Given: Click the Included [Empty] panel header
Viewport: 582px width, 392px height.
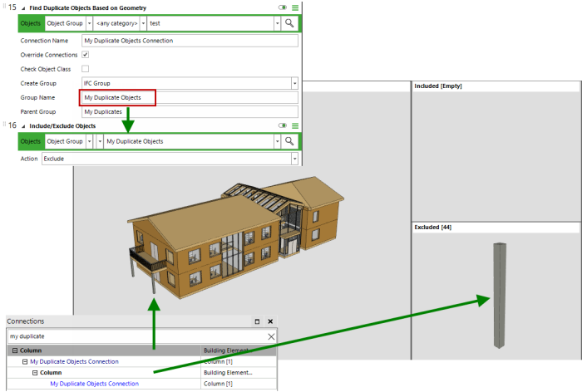Looking at the screenshot, I should pos(496,86).
